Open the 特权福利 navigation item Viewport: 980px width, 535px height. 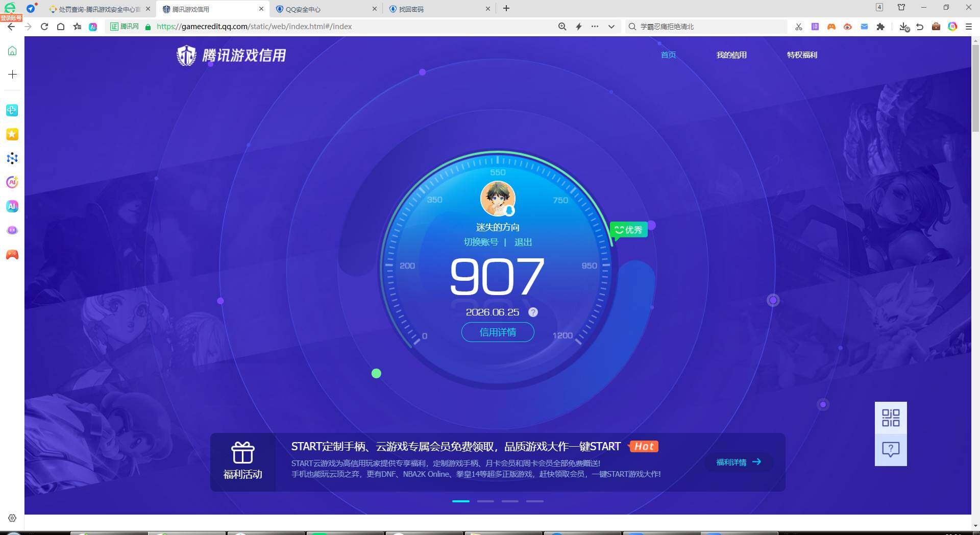802,55
